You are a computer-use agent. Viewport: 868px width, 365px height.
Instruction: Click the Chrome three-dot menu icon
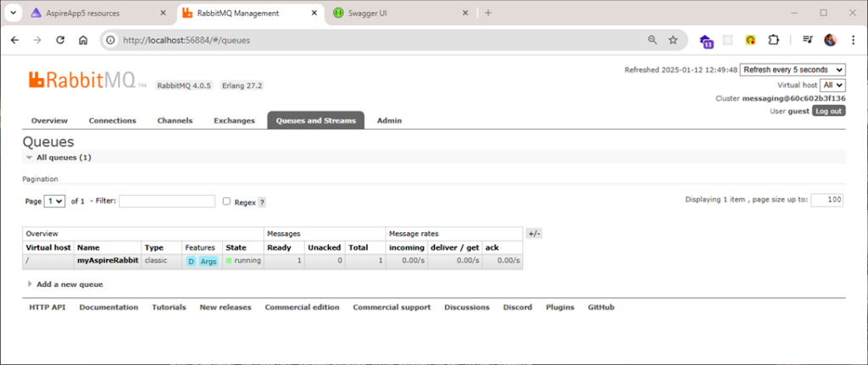[x=852, y=40]
